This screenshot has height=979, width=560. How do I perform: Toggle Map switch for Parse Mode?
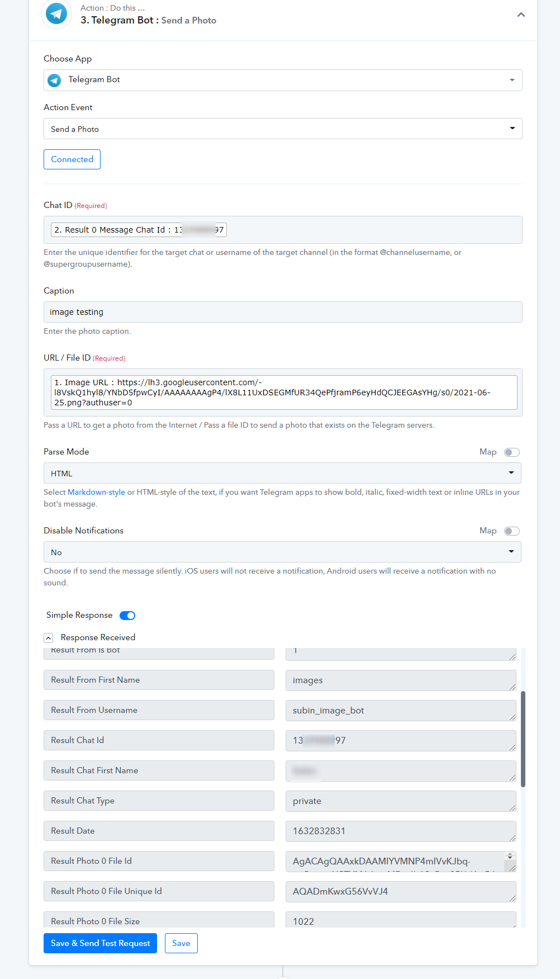point(511,452)
